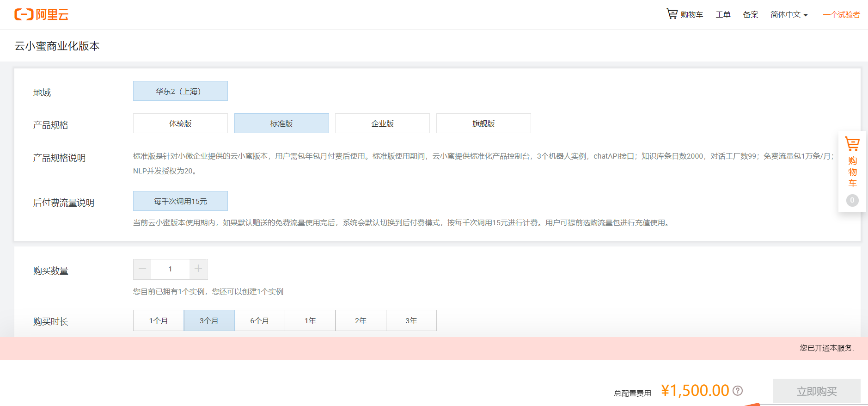This screenshot has height=406, width=868.
Task: Click the floating orange cart icon
Action: point(852,144)
